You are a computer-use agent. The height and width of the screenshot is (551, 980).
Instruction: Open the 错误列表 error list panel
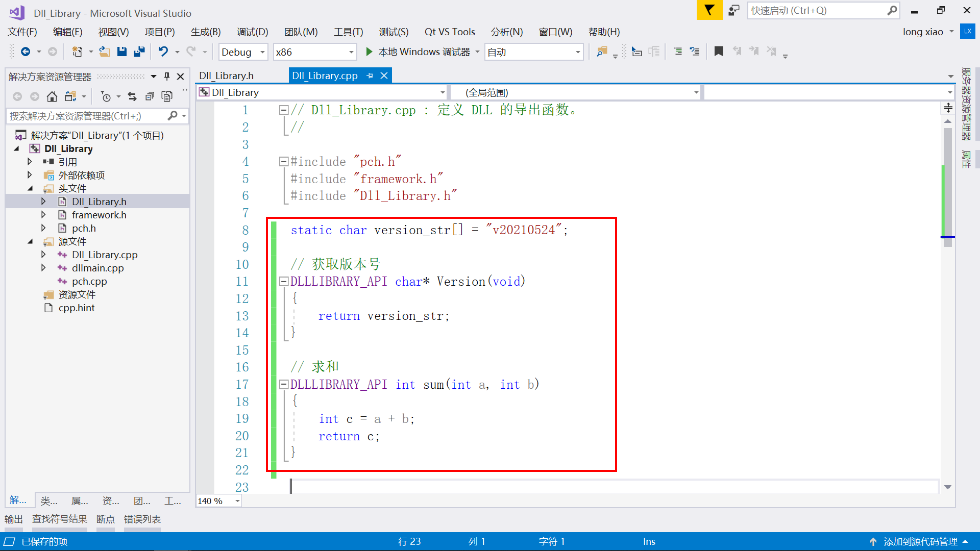(x=142, y=519)
